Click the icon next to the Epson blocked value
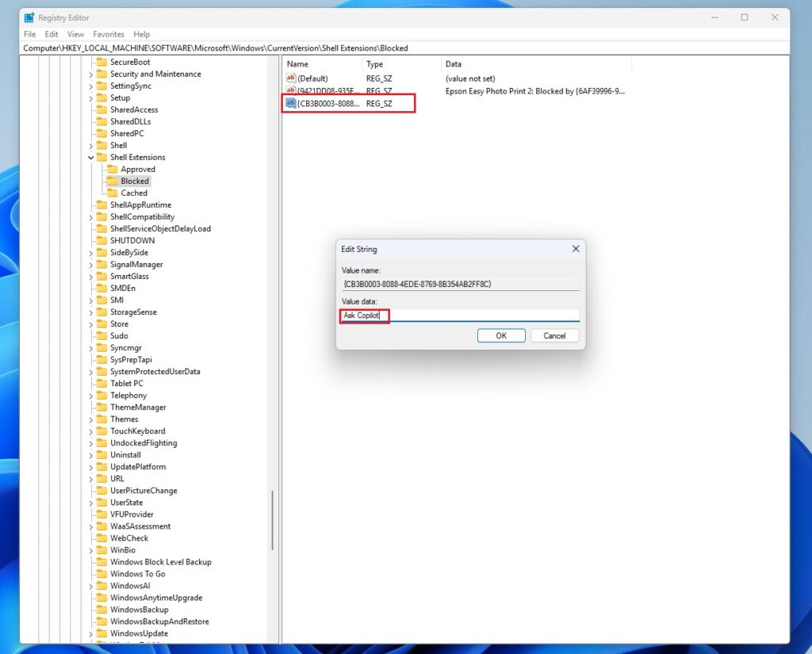The image size is (812, 654). 290,90
